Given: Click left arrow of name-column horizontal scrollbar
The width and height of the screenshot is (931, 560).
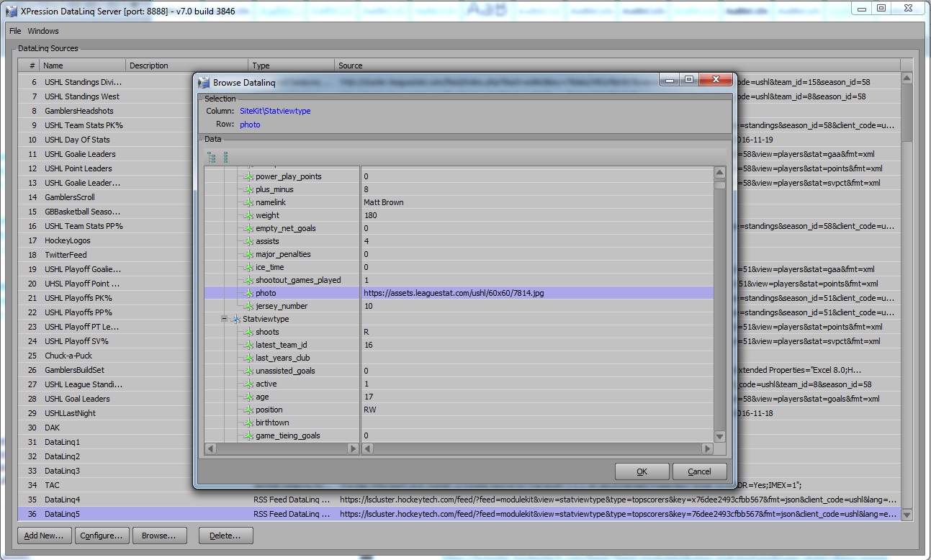Looking at the screenshot, I should click(x=210, y=448).
